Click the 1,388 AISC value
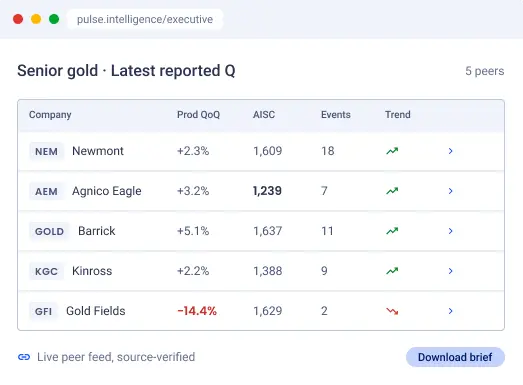523x385 pixels. point(268,271)
